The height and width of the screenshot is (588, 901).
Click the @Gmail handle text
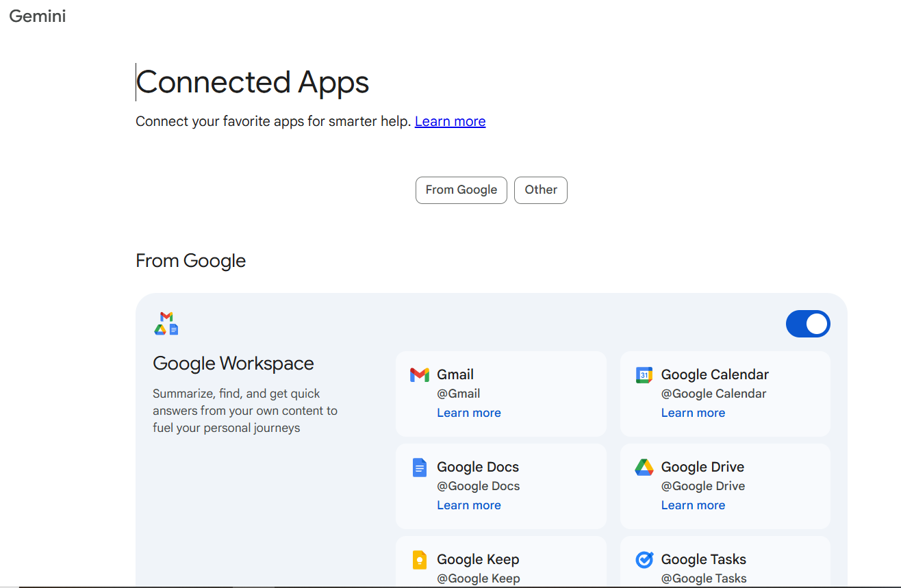(x=459, y=394)
